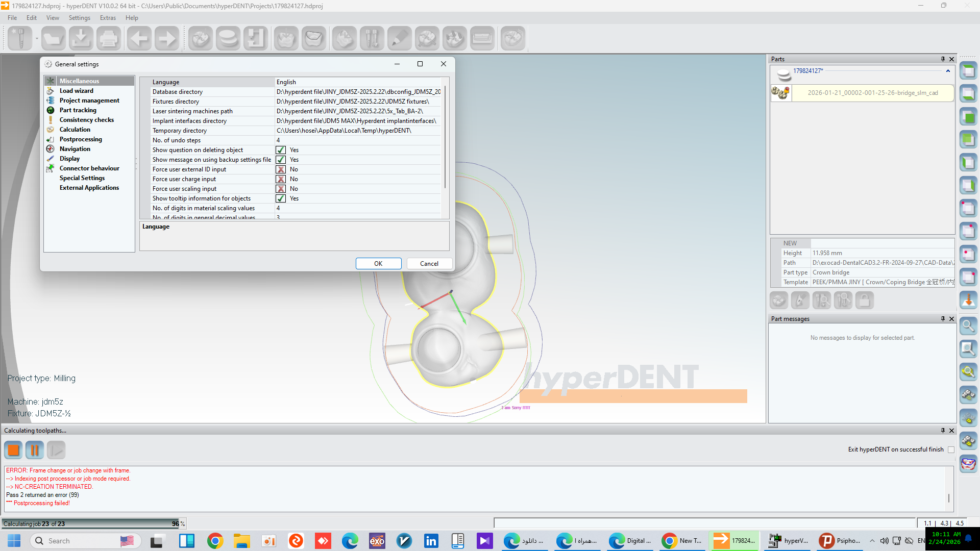The height and width of the screenshot is (551, 980).
Task: Toggle Show tooltip information for objects checkbox
Action: (281, 198)
